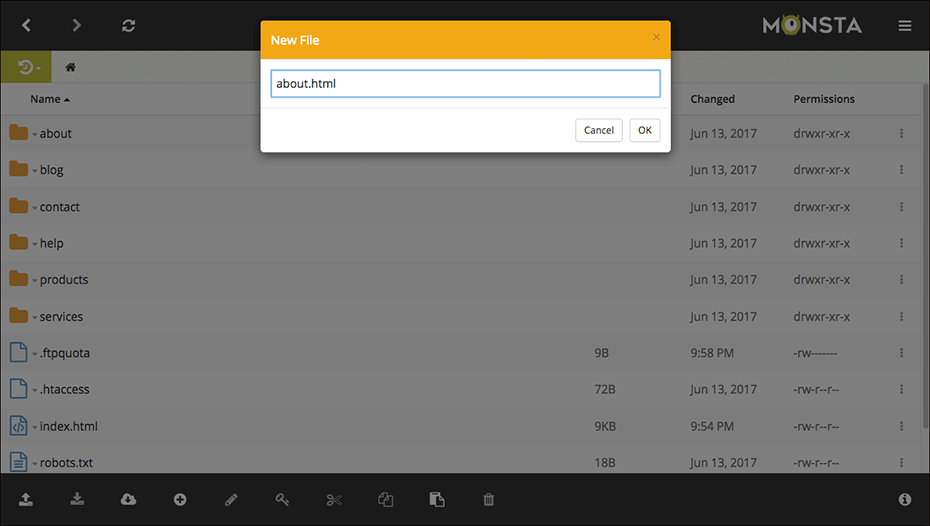Viewport: 930px width, 526px height.
Task: Expand dropdown arrow beside help folder
Action: point(34,244)
